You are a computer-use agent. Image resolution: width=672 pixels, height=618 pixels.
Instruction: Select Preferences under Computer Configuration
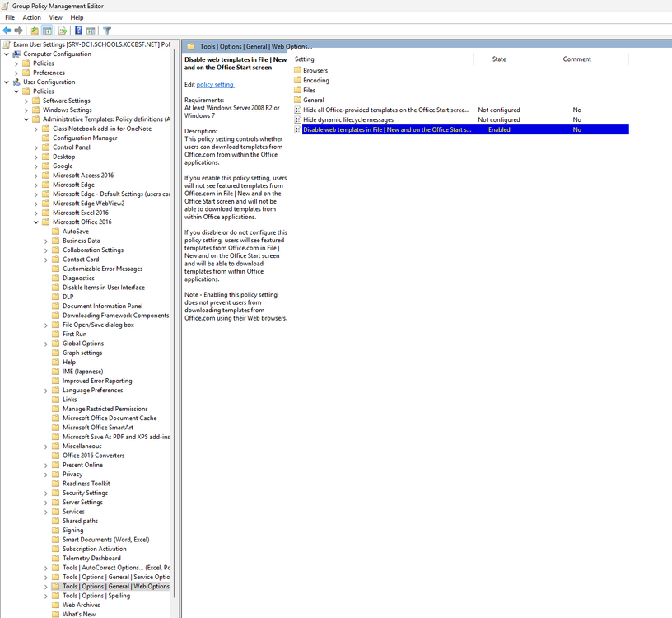click(x=49, y=73)
